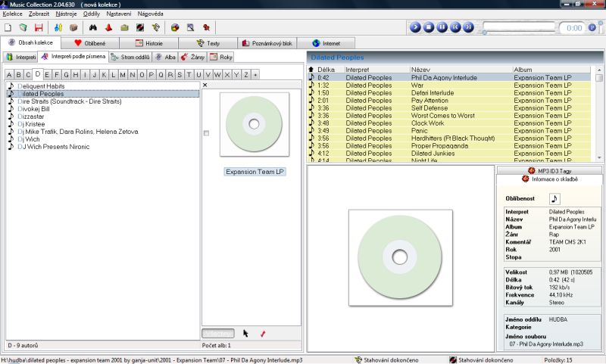
Task: Close the album panel with the x
Action: [205, 85]
